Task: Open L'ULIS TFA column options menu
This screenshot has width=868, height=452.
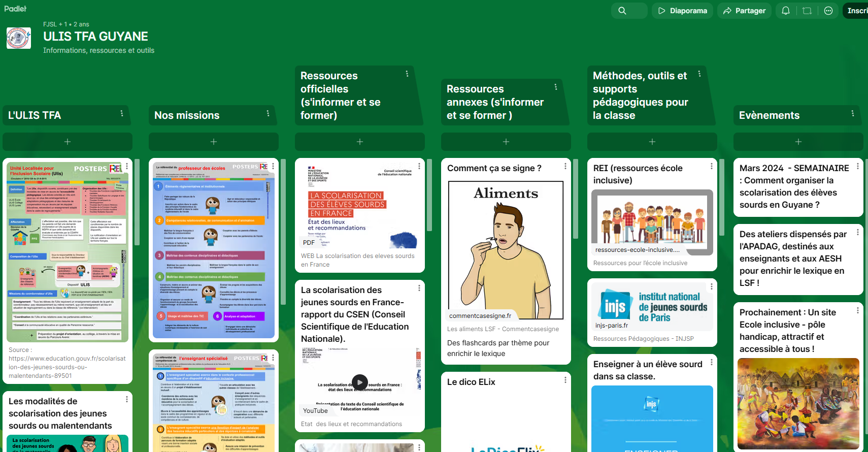Action: point(122,114)
